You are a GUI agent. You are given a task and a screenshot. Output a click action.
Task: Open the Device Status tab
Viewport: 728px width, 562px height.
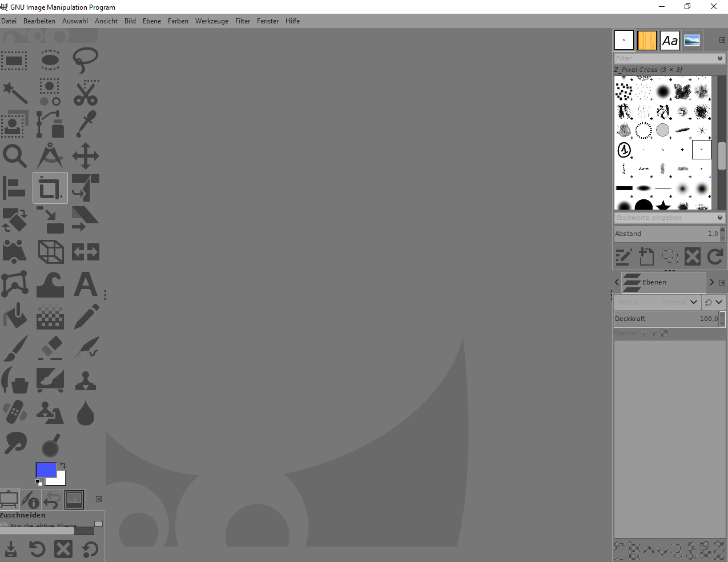coord(30,500)
